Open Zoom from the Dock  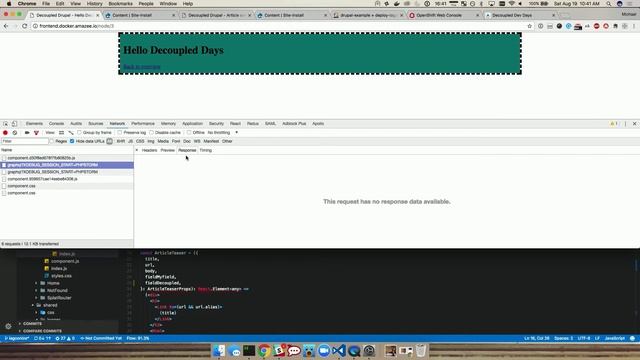(x=324, y=351)
